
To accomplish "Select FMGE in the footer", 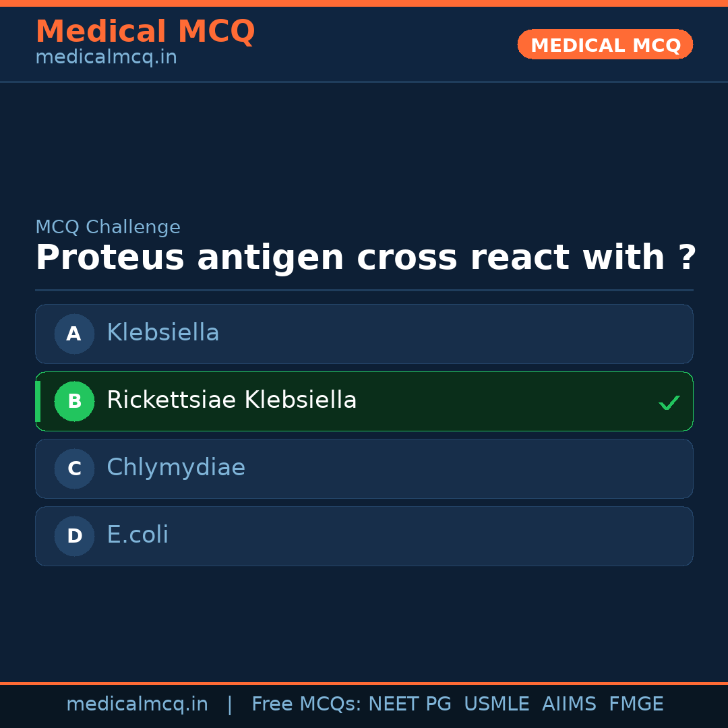I will (636, 704).
